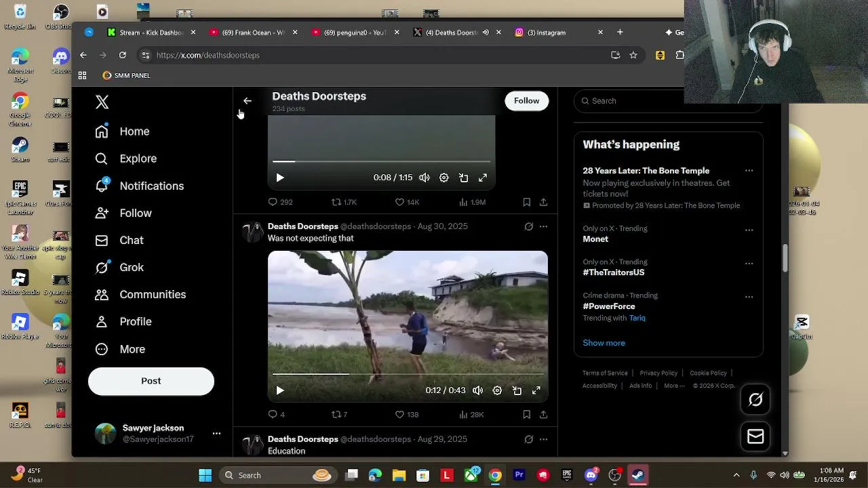Like the post with 14K likes
This screenshot has height=488, width=868.
(x=407, y=202)
